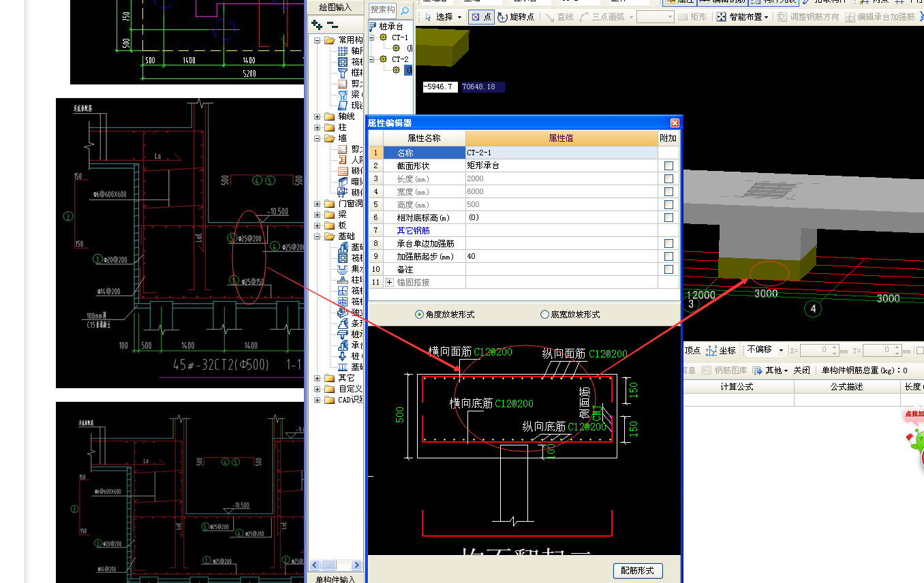Select the CT-2 gear node in component tree
The height and width of the screenshot is (583, 924).
[x=383, y=59]
